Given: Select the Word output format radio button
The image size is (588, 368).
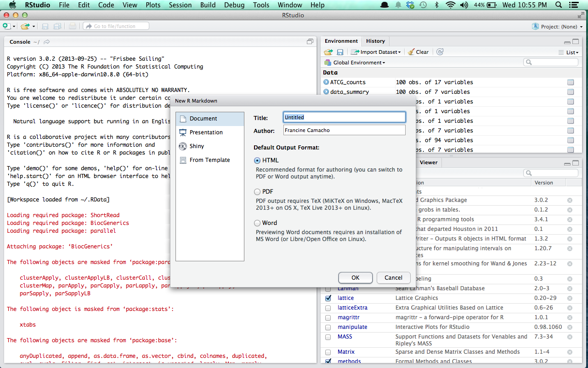Looking at the screenshot, I should point(257,223).
